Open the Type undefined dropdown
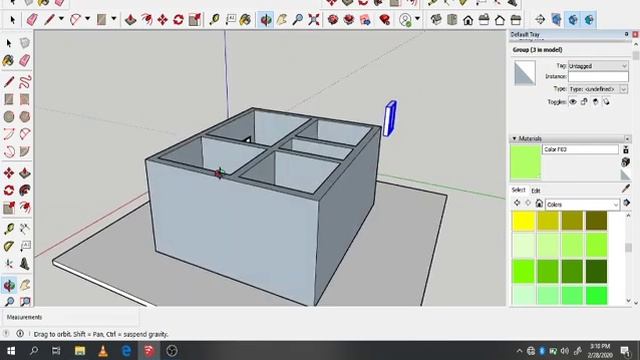This screenshot has height=360, width=640. [x=598, y=89]
